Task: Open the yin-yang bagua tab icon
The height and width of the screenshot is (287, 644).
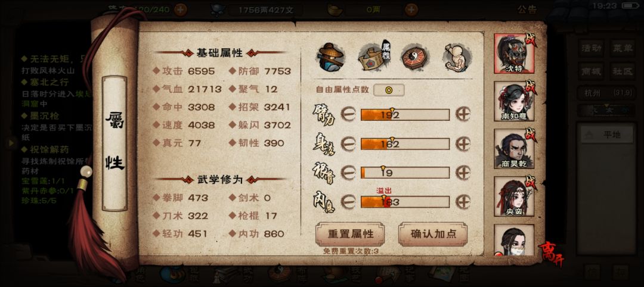Action: tap(414, 57)
